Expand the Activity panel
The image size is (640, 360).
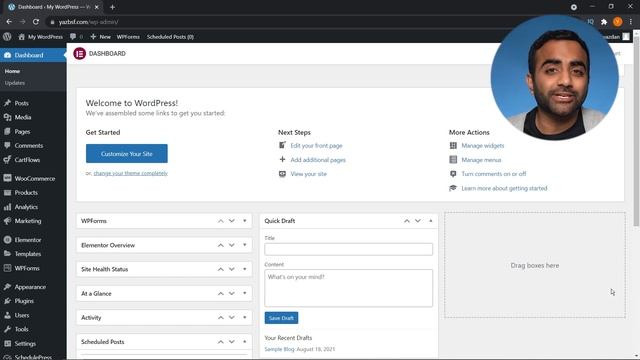(244, 318)
